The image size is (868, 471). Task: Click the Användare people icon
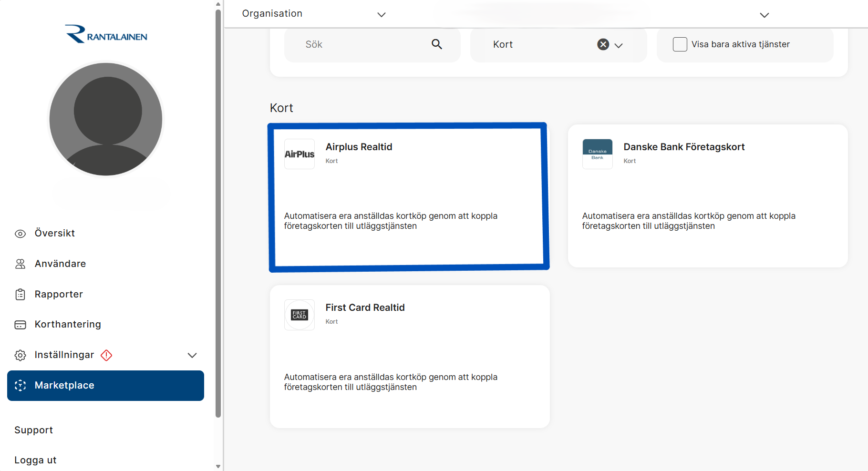pyautogui.click(x=20, y=264)
